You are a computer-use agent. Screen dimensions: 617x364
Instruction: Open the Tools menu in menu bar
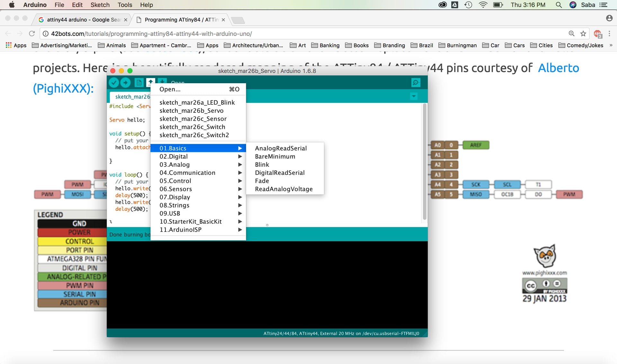click(125, 5)
